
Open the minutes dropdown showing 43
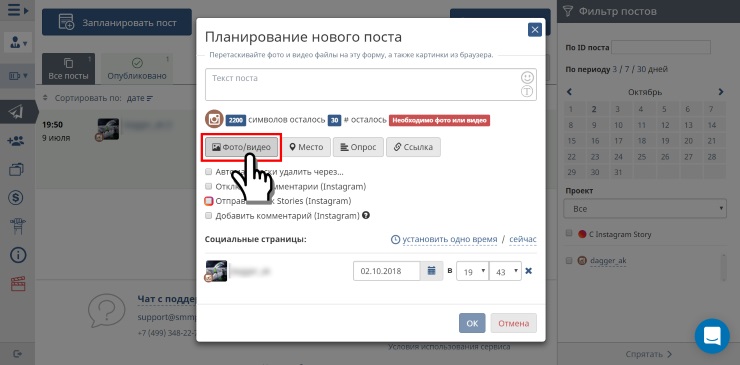[x=505, y=271]
